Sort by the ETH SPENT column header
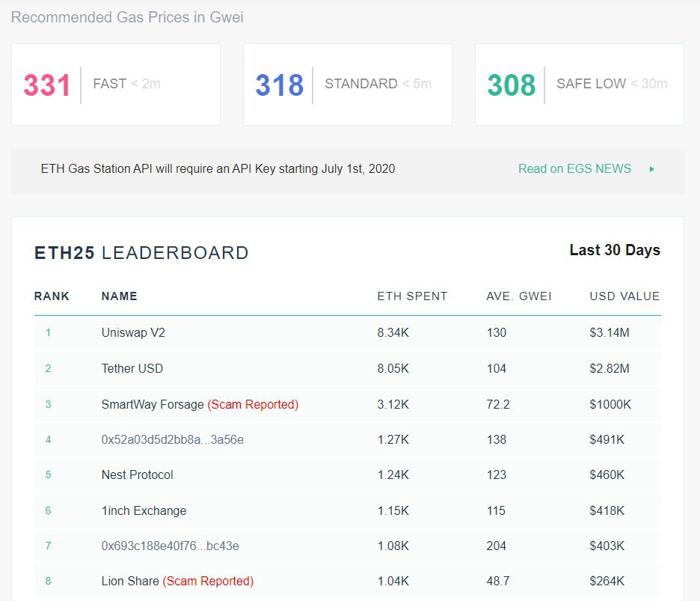Screen dimensions: 700x601 (x=412, y=296)
